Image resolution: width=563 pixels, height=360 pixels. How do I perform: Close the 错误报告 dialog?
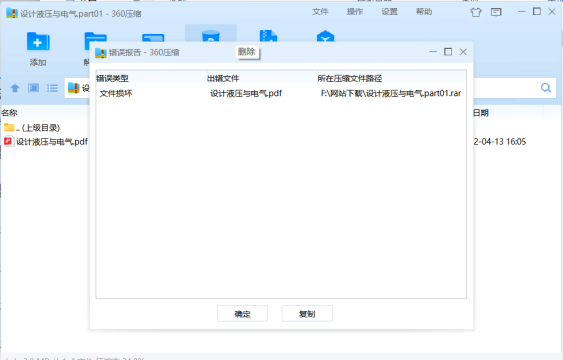(463, 52)
